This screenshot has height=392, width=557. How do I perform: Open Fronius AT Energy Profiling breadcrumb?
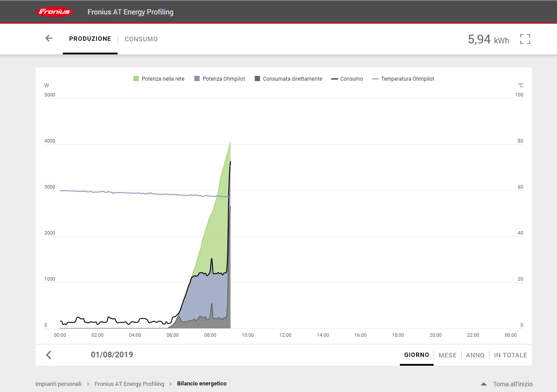[129, 384]
